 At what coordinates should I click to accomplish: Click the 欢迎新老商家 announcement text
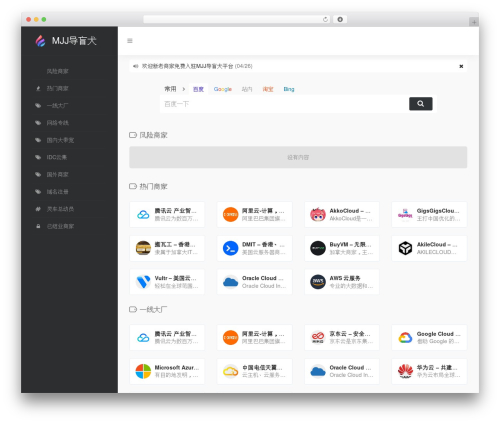coord(197,66)
